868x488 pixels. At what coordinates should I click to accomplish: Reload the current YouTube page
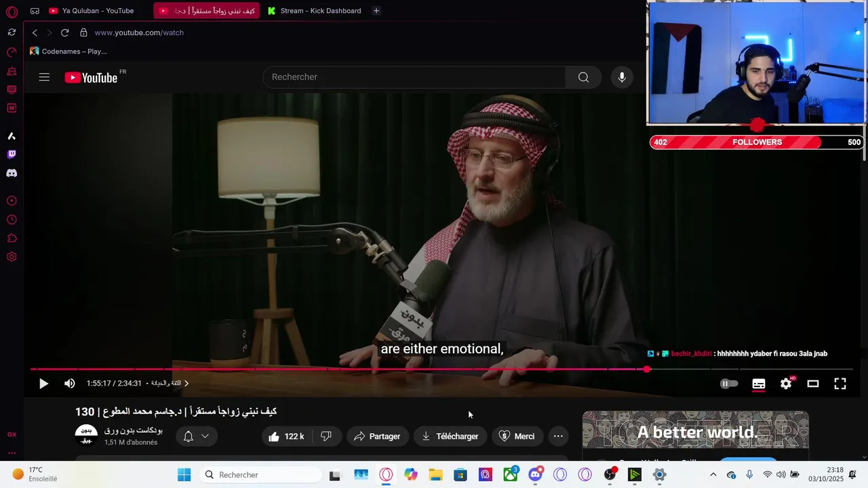click(x=64, y=33)
